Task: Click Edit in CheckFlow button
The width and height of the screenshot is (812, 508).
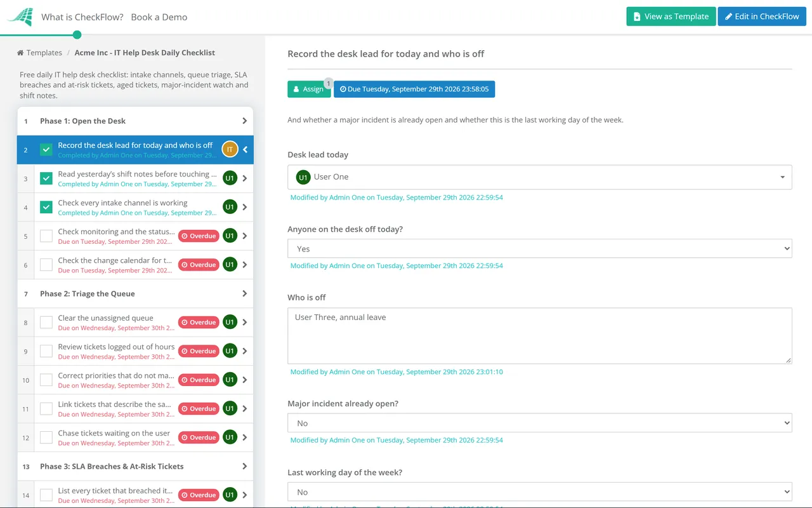Action: click(762, 17)
